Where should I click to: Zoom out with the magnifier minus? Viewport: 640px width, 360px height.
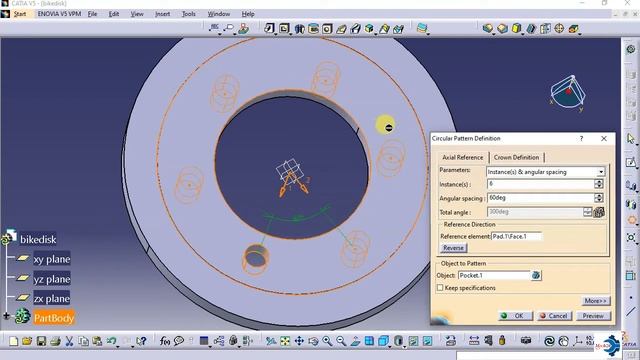pos(341,341)
